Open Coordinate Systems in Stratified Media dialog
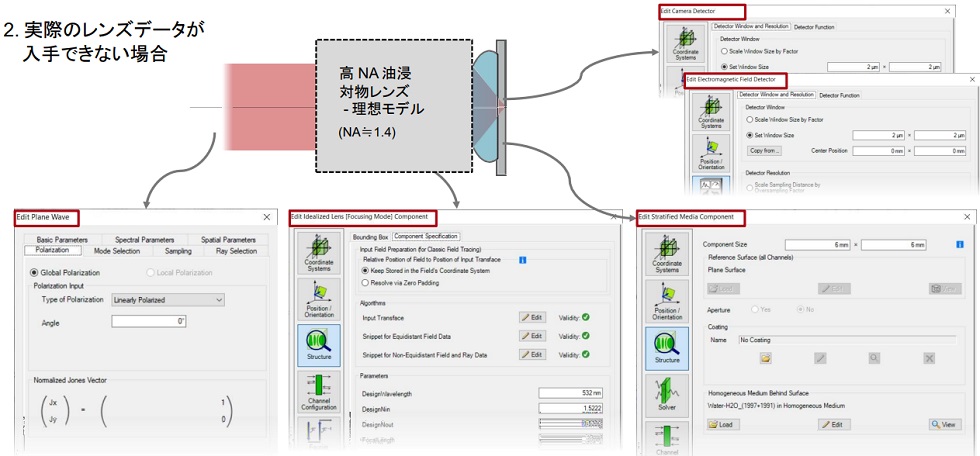 [x=667, y=255]
